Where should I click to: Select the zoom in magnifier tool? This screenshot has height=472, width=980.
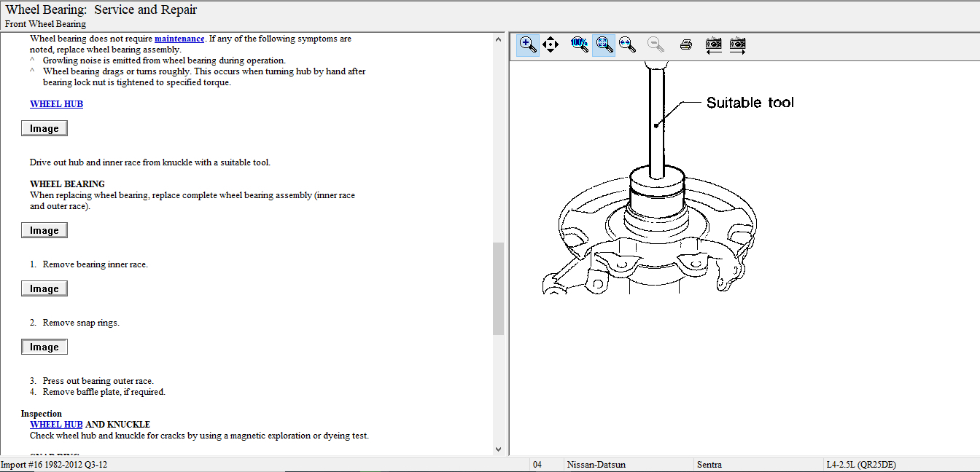coord(528,44)
